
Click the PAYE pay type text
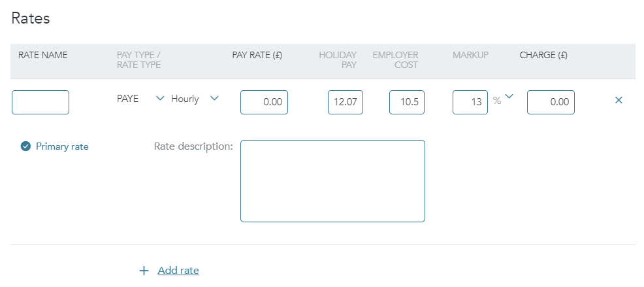127,99
